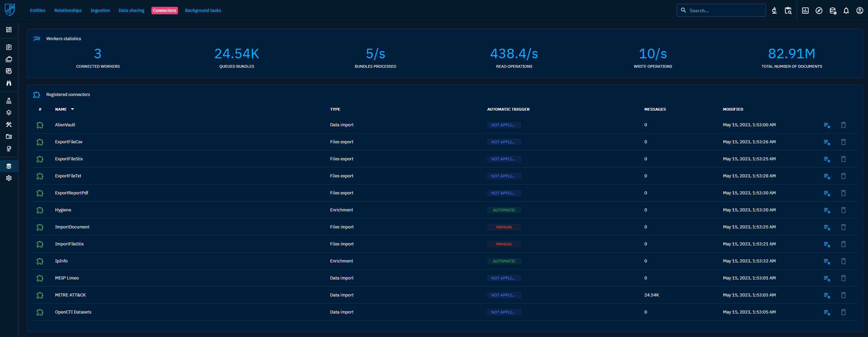This screenshot has width=868, height=337.
Task: Open the ExportFileStix connector row
Action: pos(69,159)
